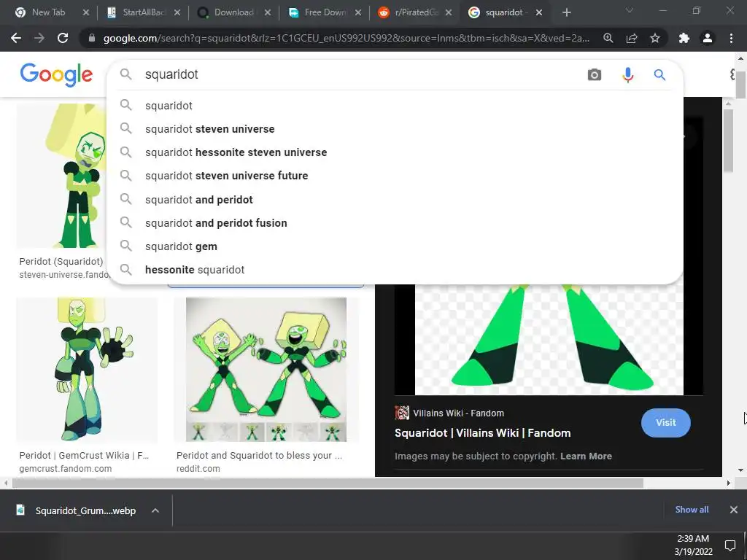
Task: Open the Chrome profile avatar
Action: click(x=708, y=38)
